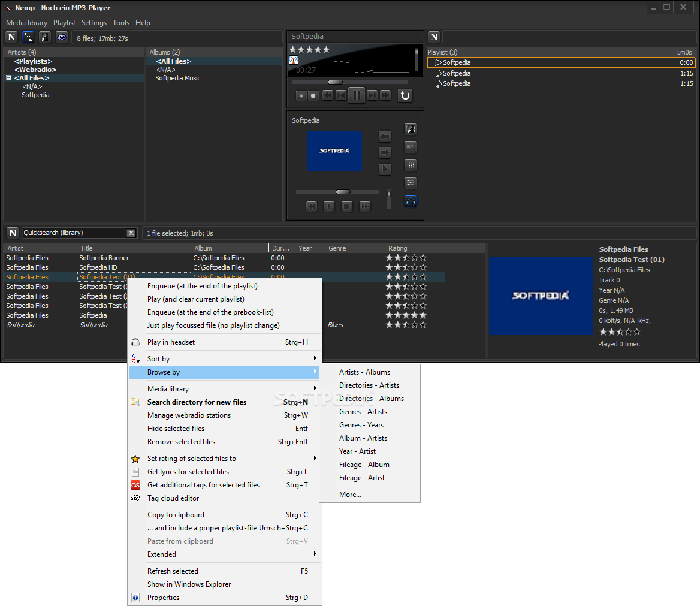700x606 pixels.
Task: Click the record button in main player
Action: 301,95
